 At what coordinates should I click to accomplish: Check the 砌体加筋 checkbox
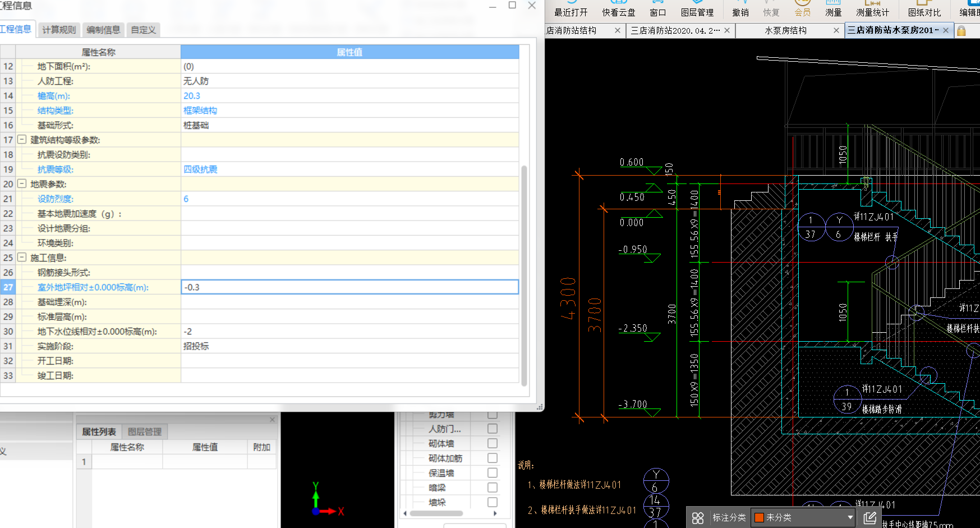pos(493,458)
